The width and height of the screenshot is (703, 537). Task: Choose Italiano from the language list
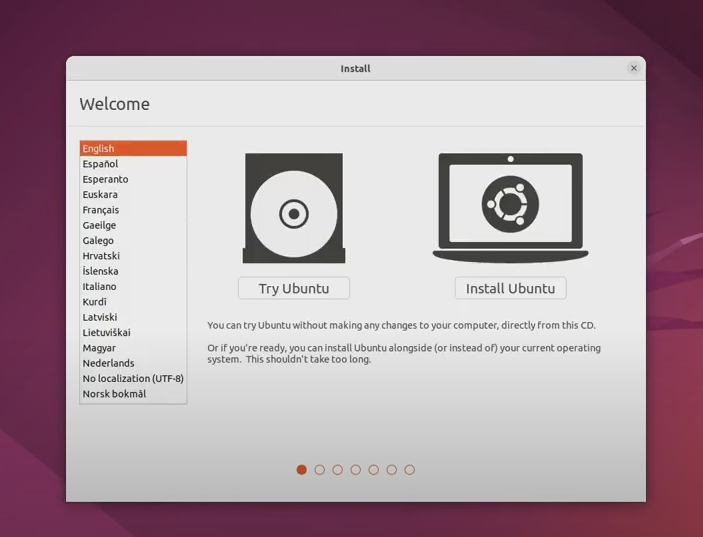[133, 286]
